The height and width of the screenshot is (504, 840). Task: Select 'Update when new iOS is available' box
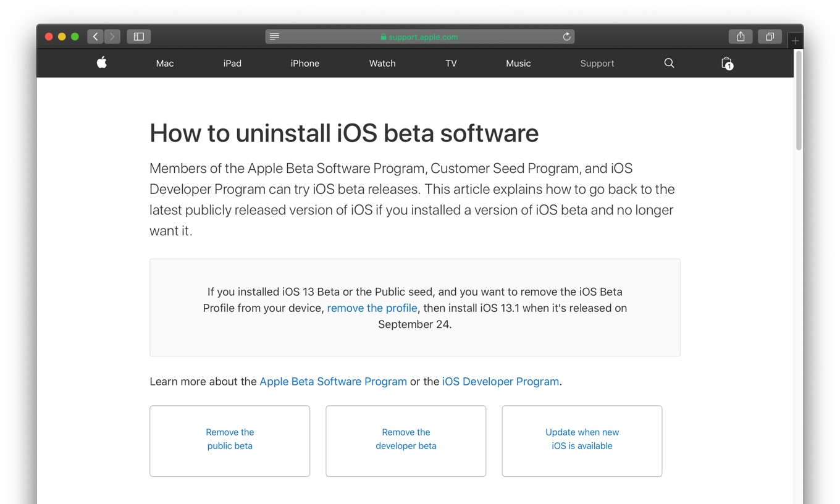tap(582, 441)
